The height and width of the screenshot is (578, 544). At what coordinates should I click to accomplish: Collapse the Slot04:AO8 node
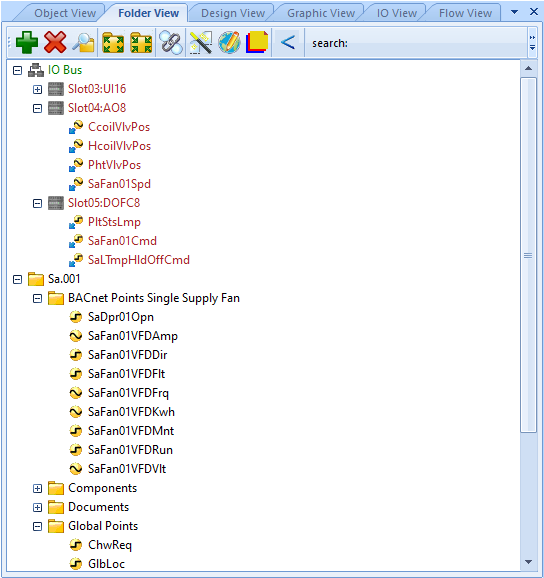click(x=37, y=108)
